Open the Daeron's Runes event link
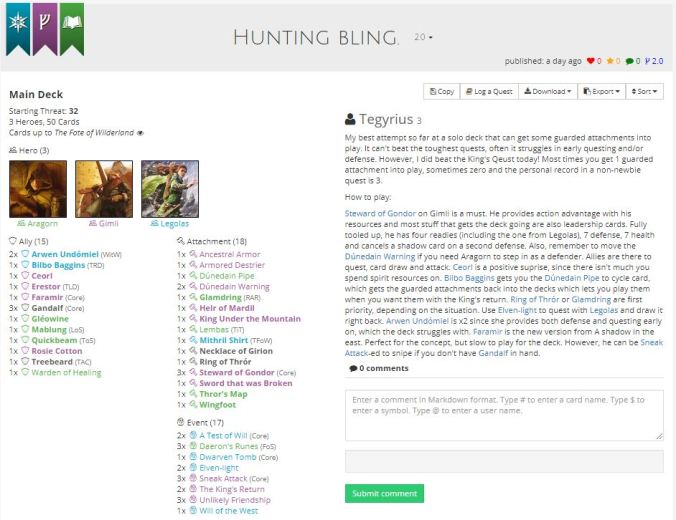The height and width of the screenshot is (520, 676). click(228, 447)
